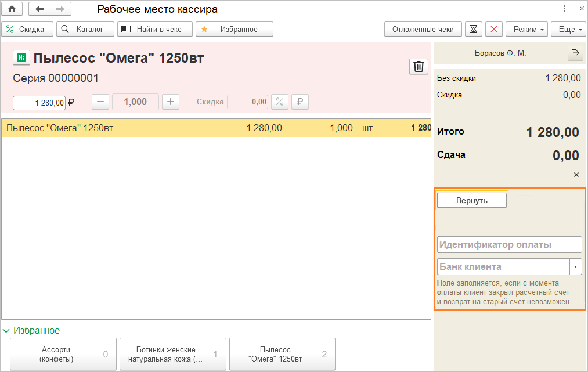Click the green series number icon

click(x=21, y=58)
